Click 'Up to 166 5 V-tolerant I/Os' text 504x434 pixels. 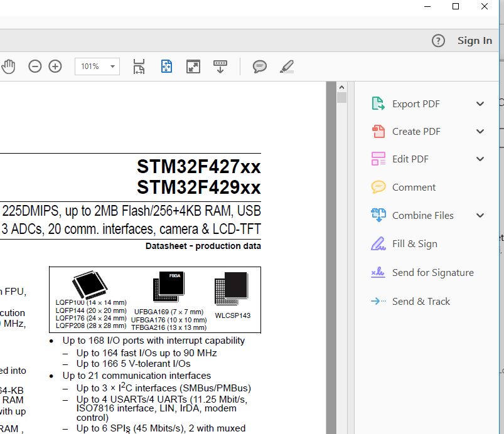[x=134, y=364]
